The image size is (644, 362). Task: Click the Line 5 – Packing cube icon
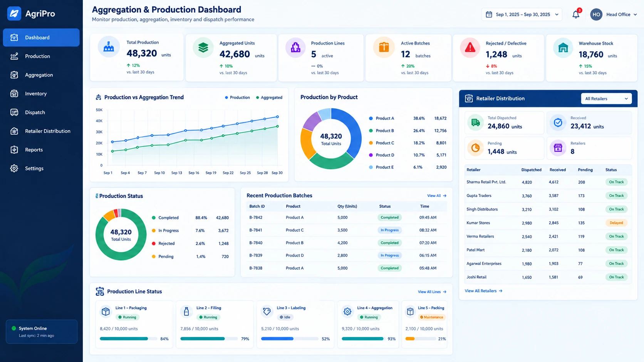pos(410,312)
